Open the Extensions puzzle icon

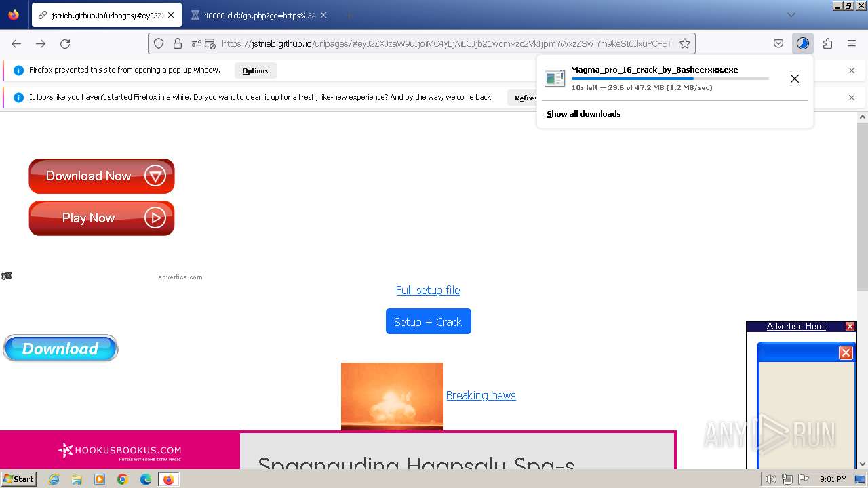[827, 43]
